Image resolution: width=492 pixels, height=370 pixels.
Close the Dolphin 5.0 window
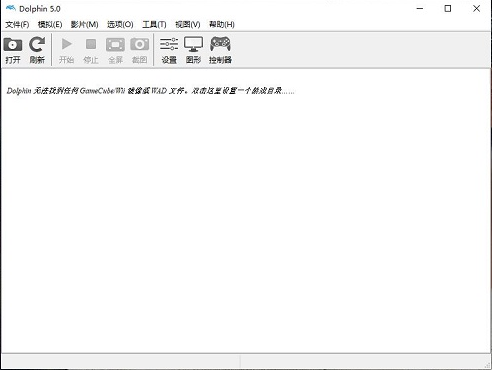(x=476, y=8)
